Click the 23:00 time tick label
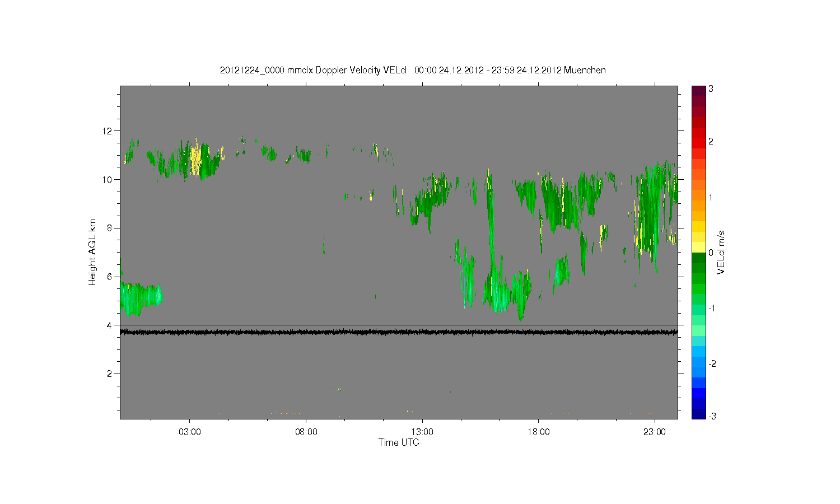 (655, 432)
